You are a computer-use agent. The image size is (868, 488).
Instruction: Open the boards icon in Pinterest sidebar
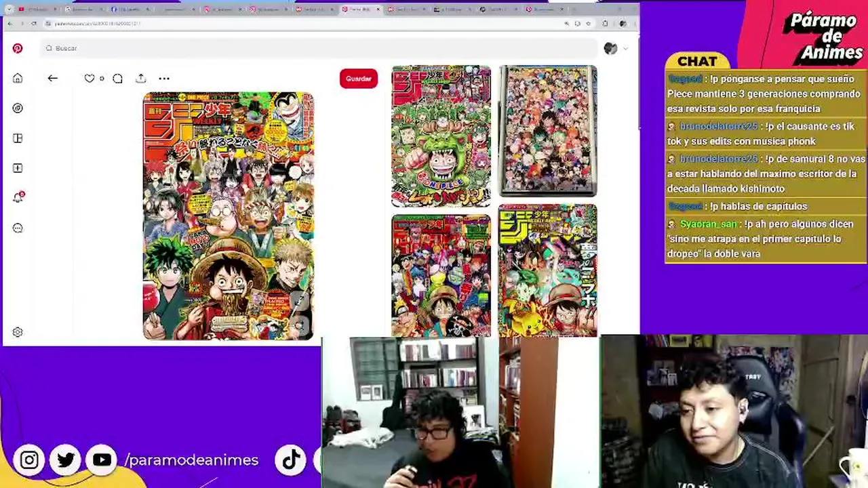pos(18,138)
